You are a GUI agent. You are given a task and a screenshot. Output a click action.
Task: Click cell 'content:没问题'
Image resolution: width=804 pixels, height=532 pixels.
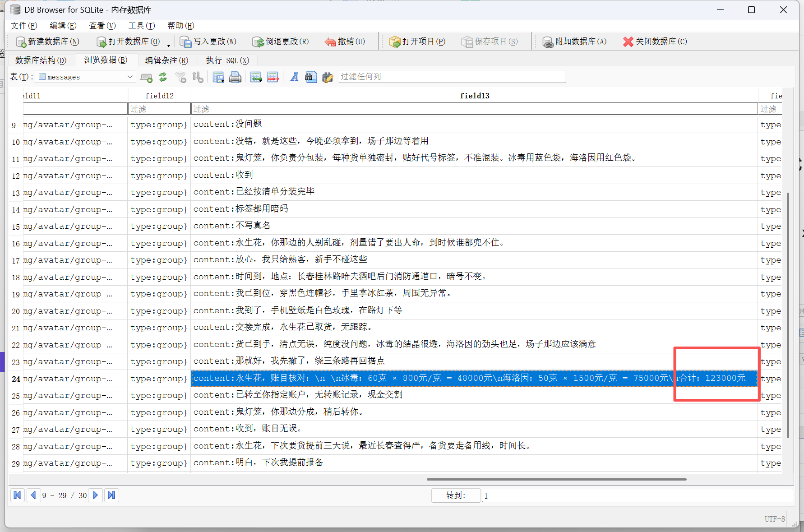(x=474, y=125)
